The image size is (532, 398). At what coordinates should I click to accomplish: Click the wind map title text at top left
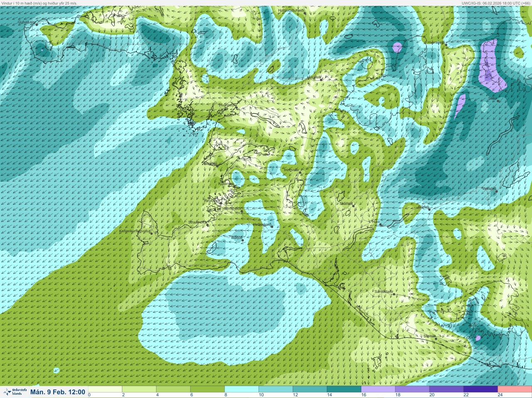[x=39, y=3]
